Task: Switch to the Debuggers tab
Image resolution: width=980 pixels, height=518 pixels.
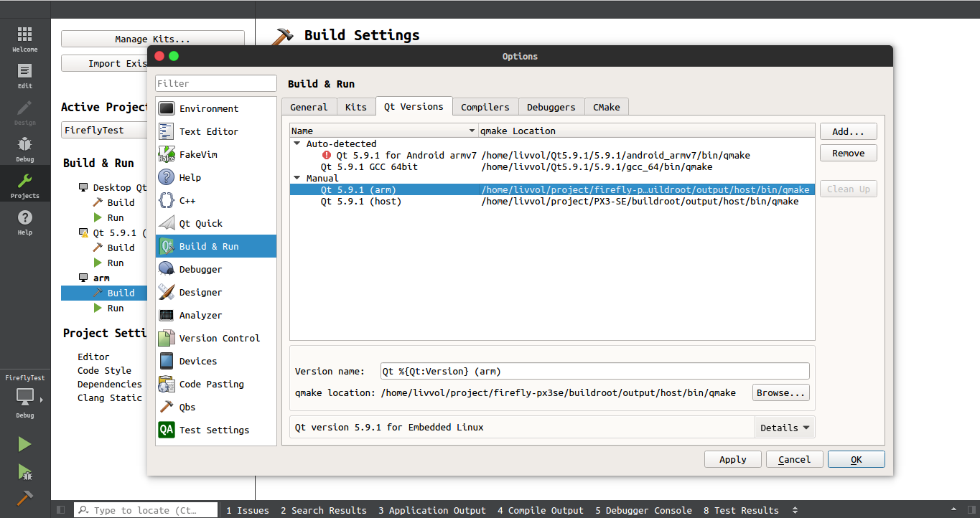Action: click(x=551, y=107)
